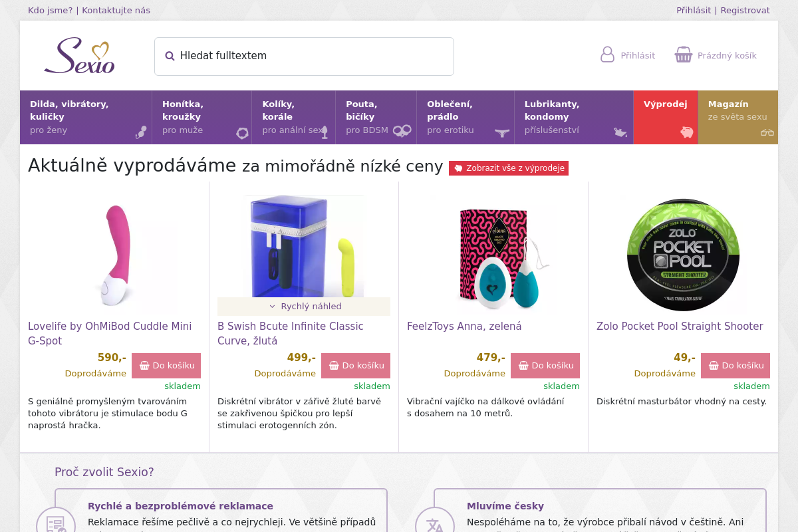
Task: Click the top bar Přihlásit link
Action: [694, 10]
